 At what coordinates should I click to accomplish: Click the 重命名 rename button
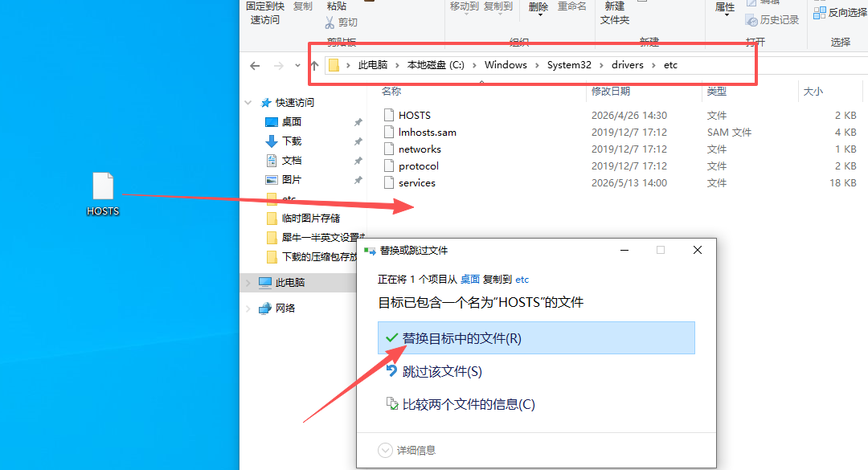point(572,6)
